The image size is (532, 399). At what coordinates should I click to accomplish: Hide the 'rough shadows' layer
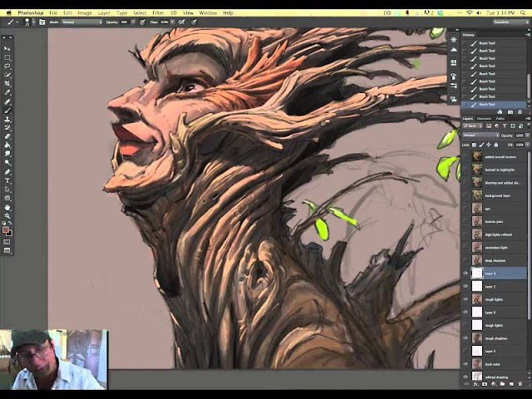click(x=465, y=338)
